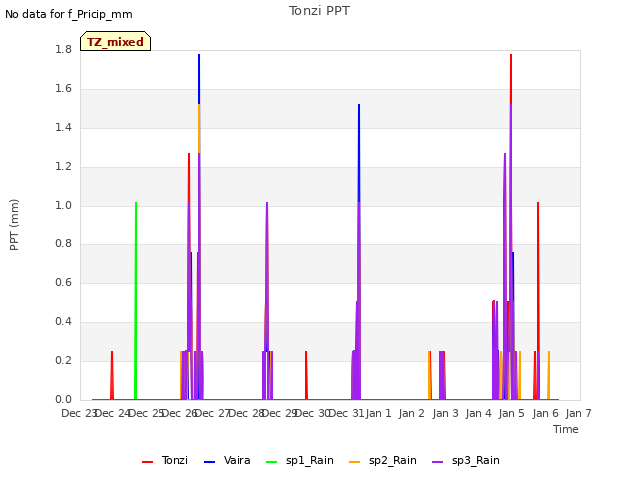Click the Jan 4 x-axis date label
Screen dimensions: 640x480
478,413
